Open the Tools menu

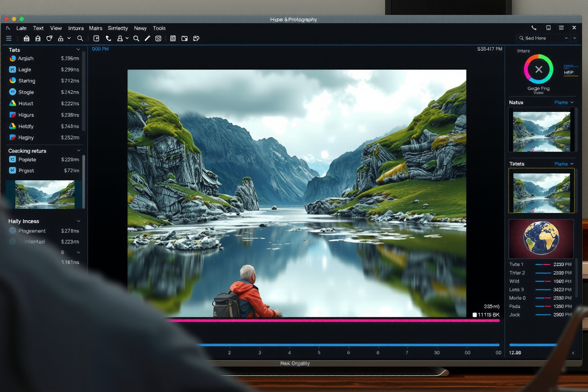tap(159, 28)
